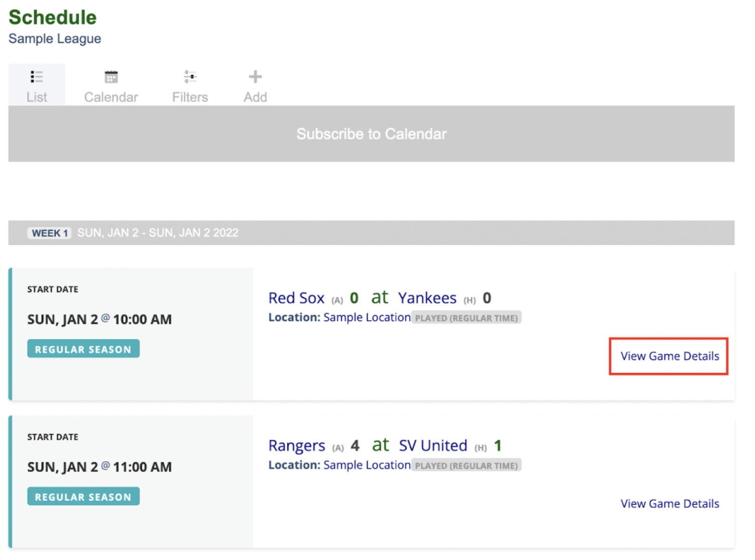Open the Rangers team link
The height and width of the screenshot is (560, 755).
tap(297, 446)
